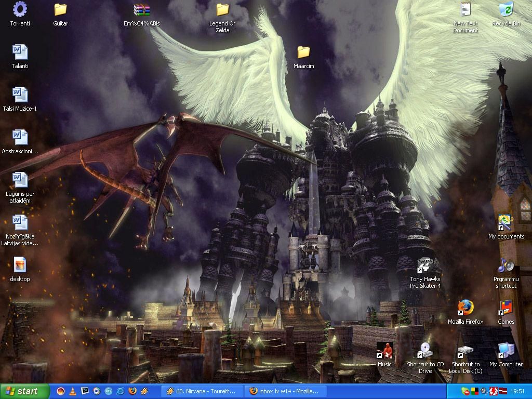This screenshot has width=532, height=399.
Task: Select the New Text Document icon
Action: 465,17
